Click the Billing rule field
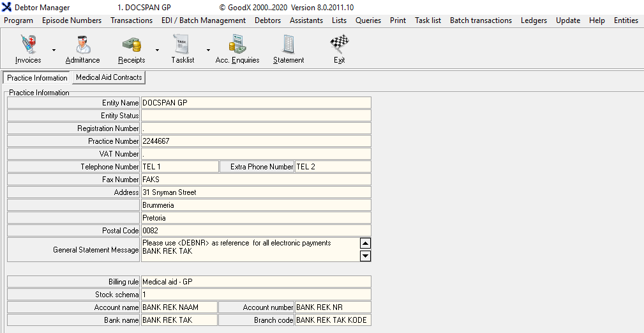Image resolution: width=644 pixels, height=333 pixels. pos(255,282)
